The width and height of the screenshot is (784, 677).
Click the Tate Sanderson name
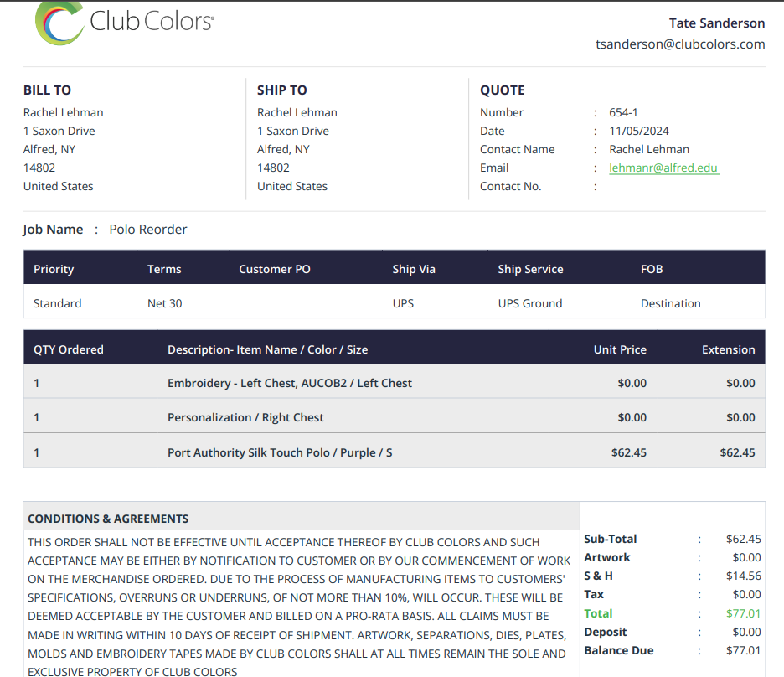tap(717, 23)
